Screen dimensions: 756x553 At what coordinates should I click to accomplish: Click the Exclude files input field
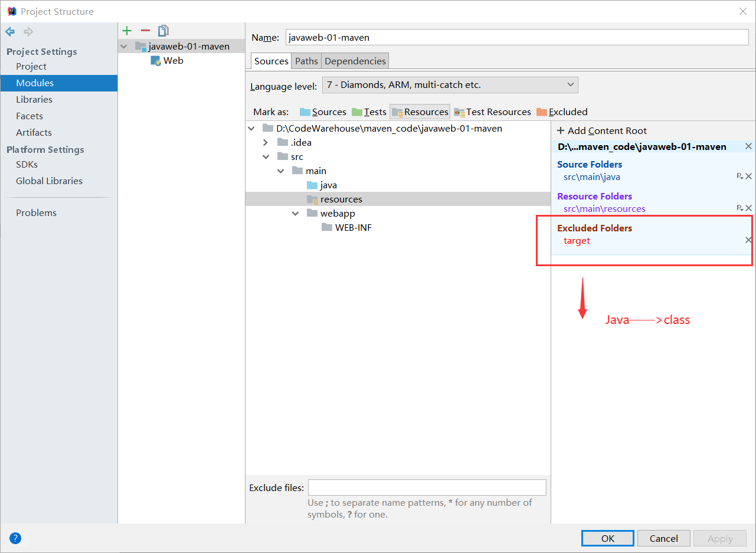click(427, 487)
